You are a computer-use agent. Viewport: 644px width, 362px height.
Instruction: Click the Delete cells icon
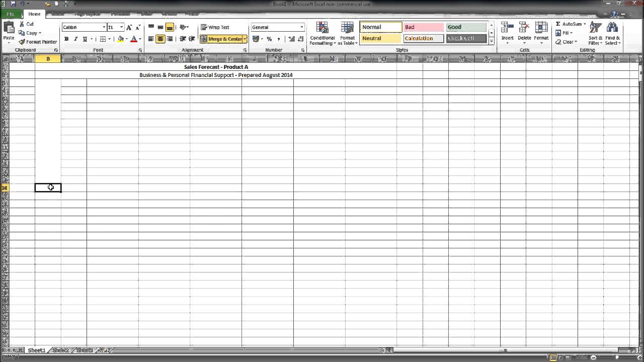click(x=524, y=30)
